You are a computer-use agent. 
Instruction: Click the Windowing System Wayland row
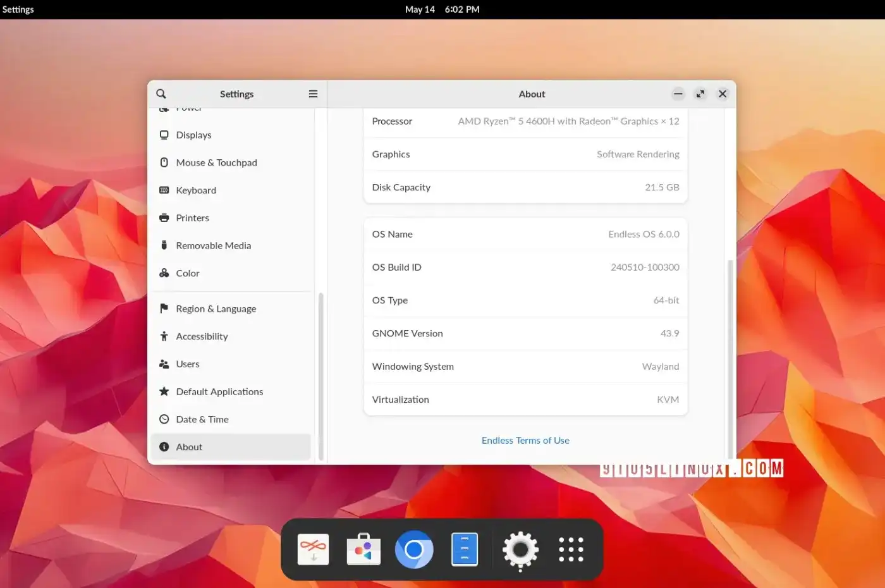pyautogui.click(x=525, y=367)
